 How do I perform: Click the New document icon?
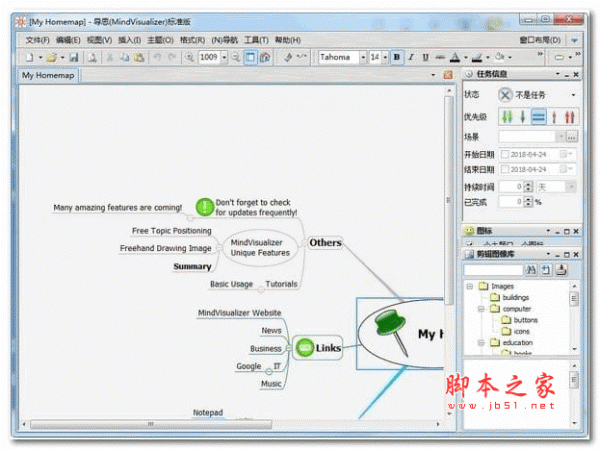(29, 57)
